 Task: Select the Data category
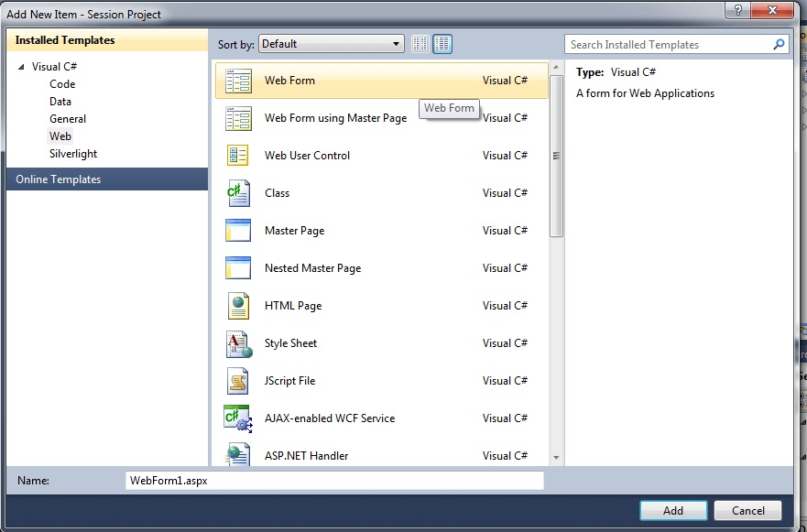coord(60,102)
